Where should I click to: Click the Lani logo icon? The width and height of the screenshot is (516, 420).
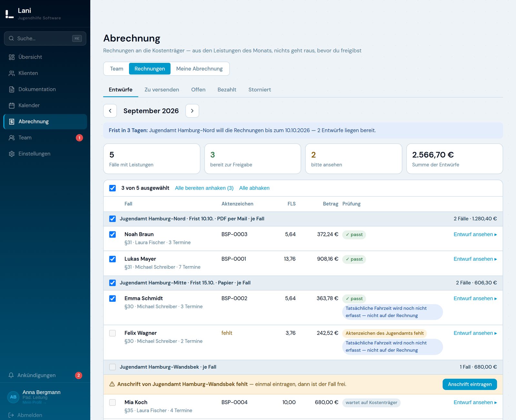(x=9, y=14)
